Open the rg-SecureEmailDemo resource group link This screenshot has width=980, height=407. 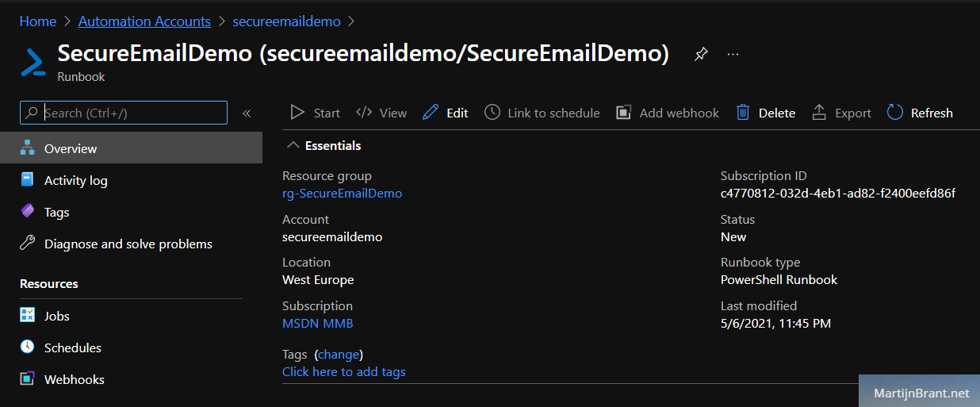342,194
